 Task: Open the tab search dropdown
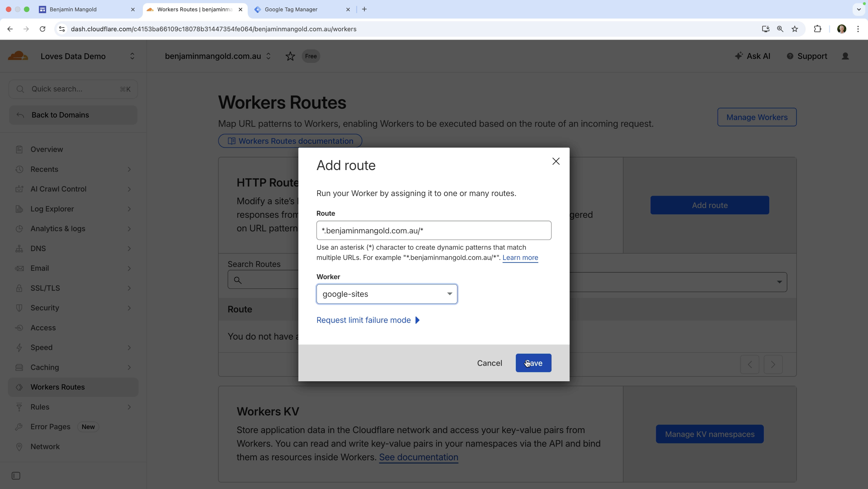click(859, 9)
